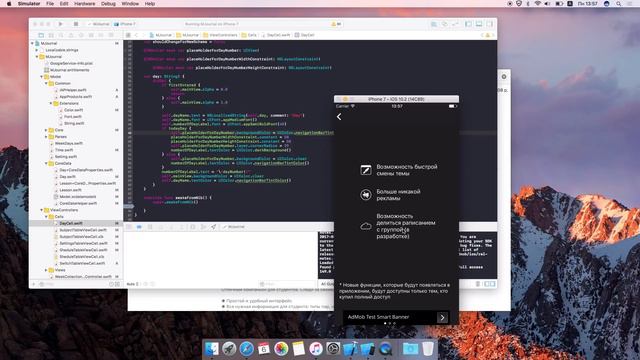Click the Xcode Run button
This screenshot has width=640, height=360.
60,24
